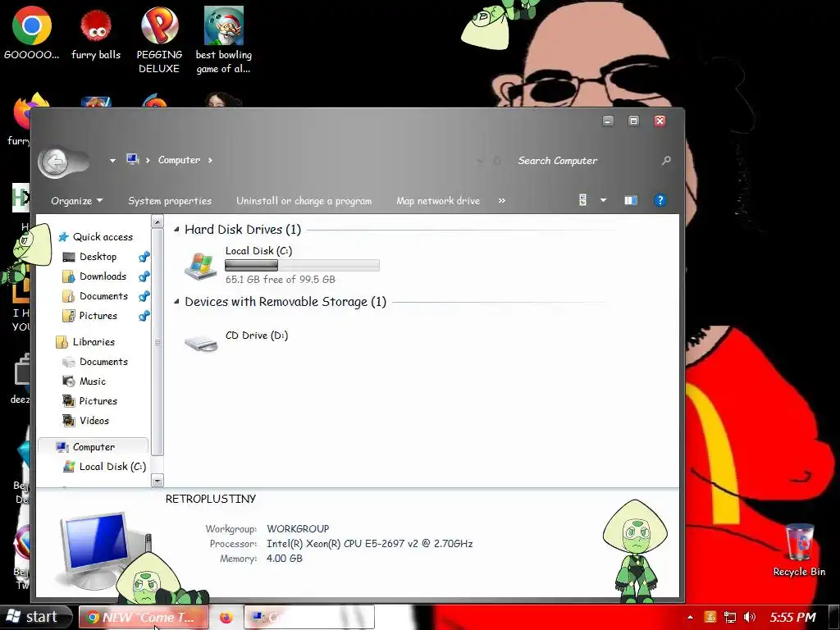840x630 pixels.
Task: Click the pin icon next to Pictures
Action: coord(144,316)
